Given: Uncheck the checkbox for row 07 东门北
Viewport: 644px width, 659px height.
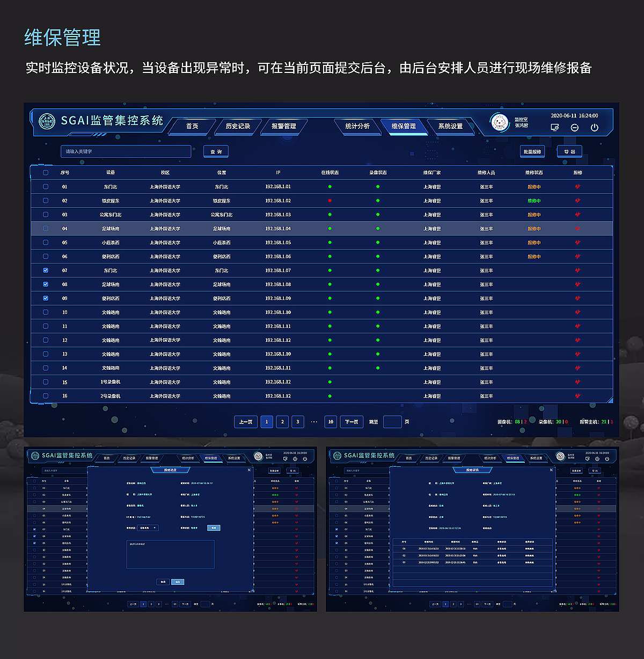Looking at the screenshot, I should pos(46,270).
